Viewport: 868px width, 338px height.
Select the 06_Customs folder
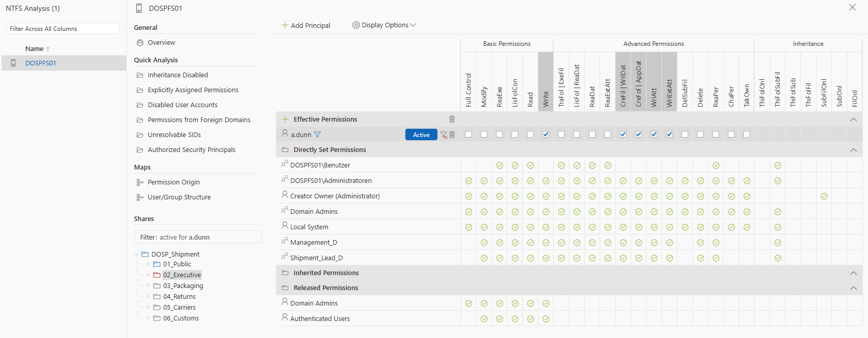coord(181,318)
